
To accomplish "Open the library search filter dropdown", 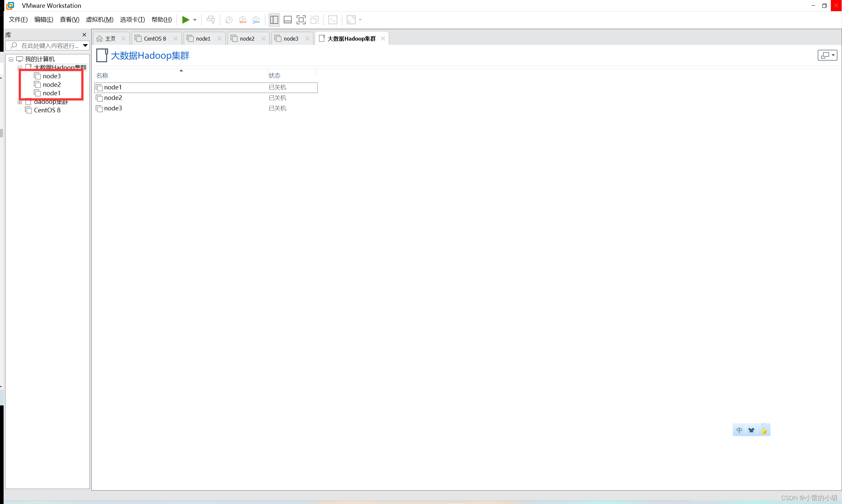I will [85, 46].
